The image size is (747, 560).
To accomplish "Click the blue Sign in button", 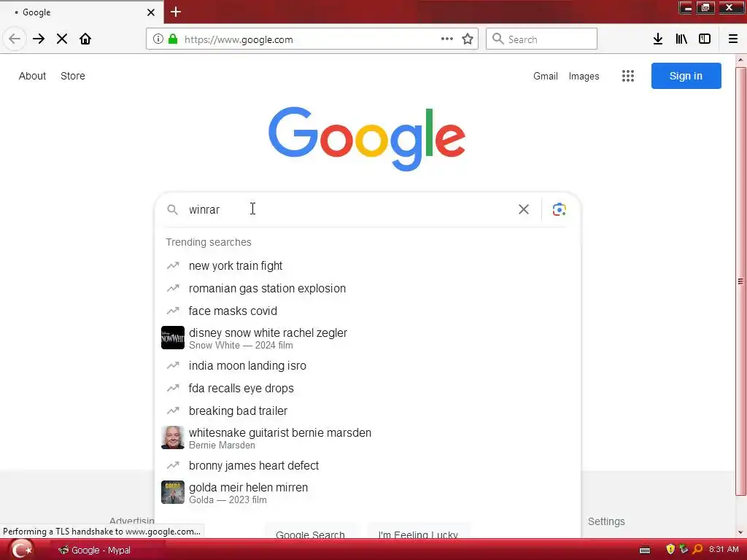I will (x=686, y=76).
